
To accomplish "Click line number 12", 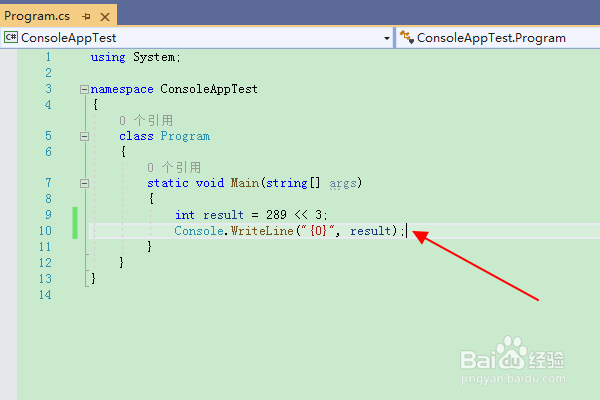I will [45, 263].
